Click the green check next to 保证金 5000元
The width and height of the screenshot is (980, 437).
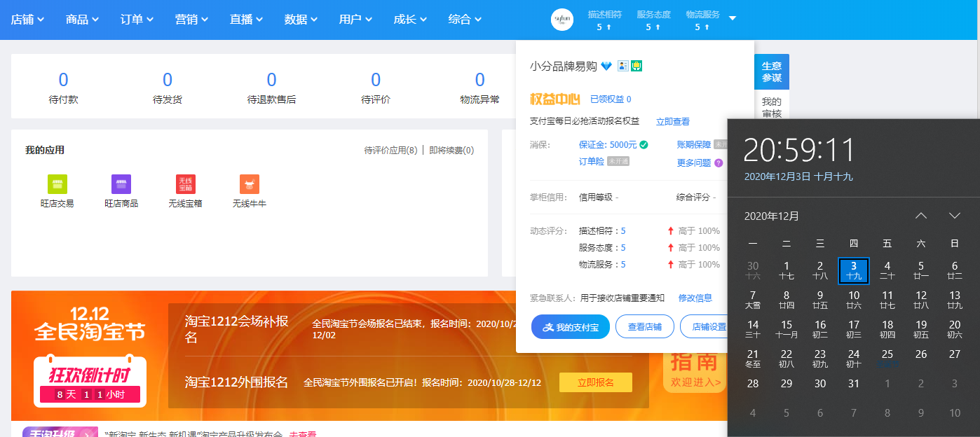click(644, 145)
